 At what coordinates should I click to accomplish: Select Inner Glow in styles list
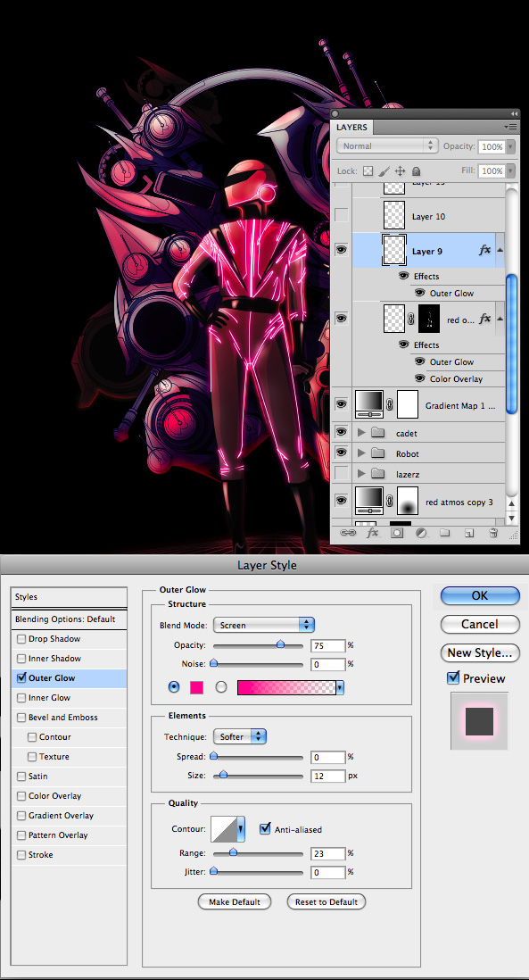(49, 697)
